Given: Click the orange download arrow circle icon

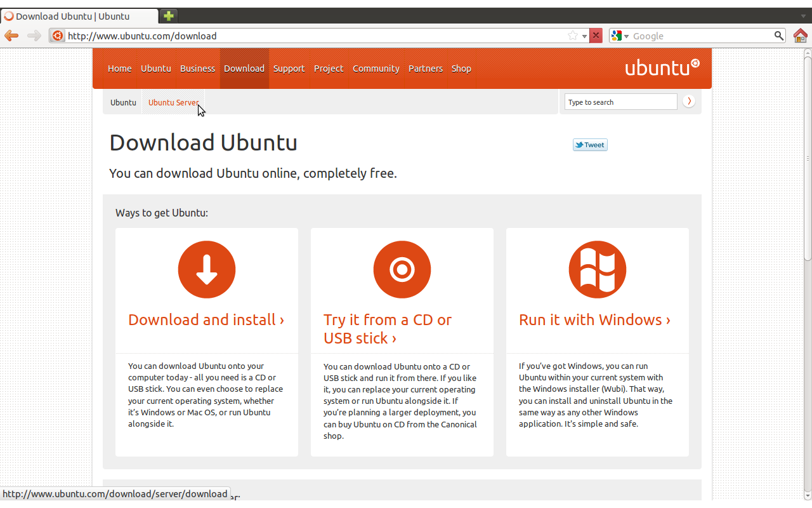Looking at the screenshot, I should click(207, 269).
